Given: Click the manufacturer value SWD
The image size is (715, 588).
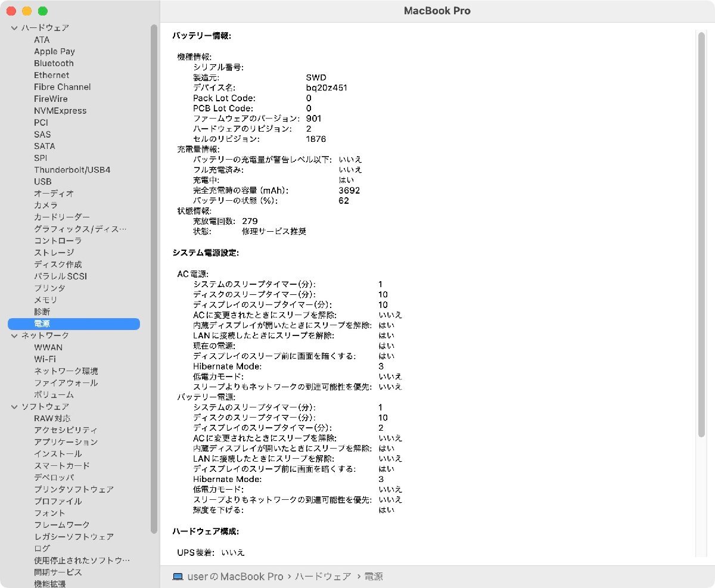Looking at the screenshot, I should (x=315, y=77).
